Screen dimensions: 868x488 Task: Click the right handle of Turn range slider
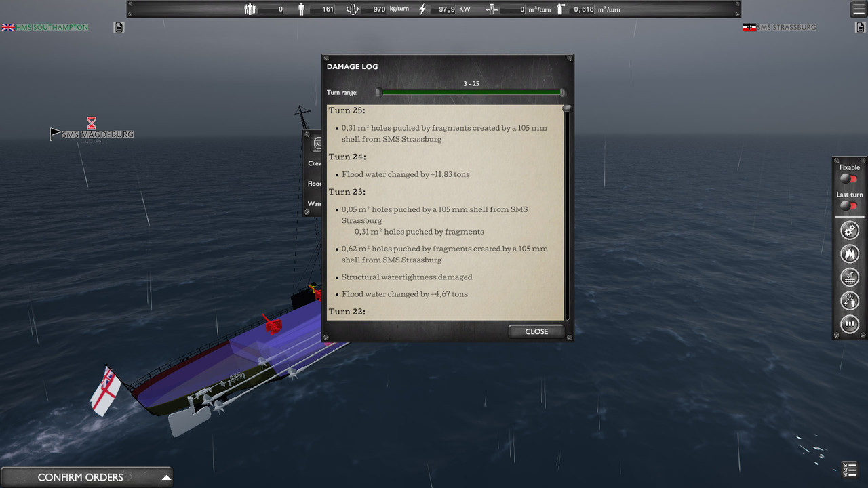(563, 92)
